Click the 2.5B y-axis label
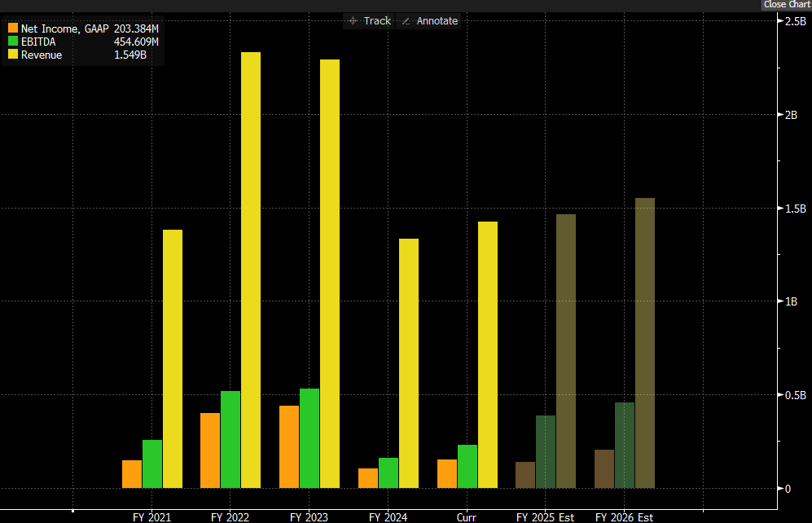 (796, 21)
